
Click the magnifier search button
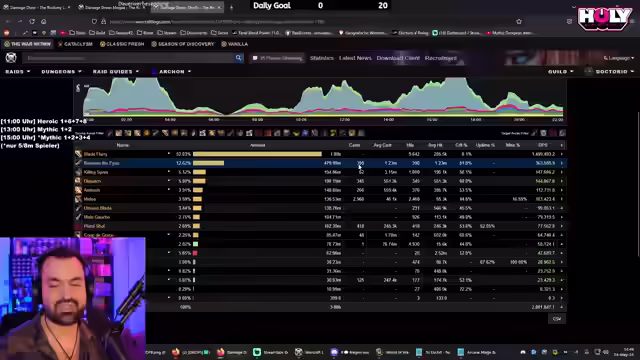238,58
